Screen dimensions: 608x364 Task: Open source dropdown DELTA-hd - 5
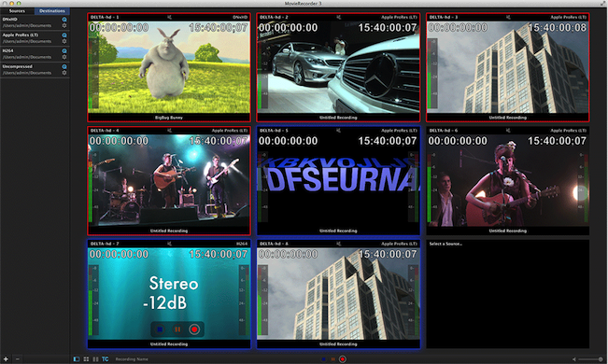[x=274, y=131]
